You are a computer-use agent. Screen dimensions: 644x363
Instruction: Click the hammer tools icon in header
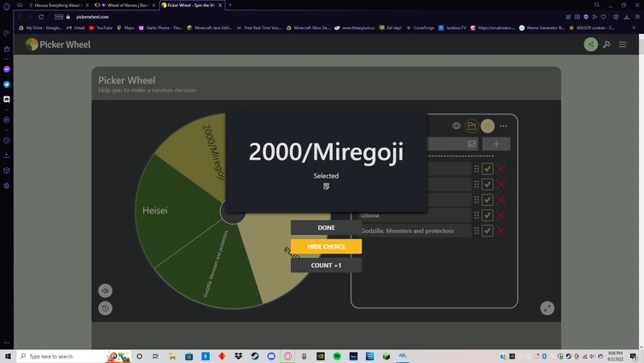coord(606,44)
